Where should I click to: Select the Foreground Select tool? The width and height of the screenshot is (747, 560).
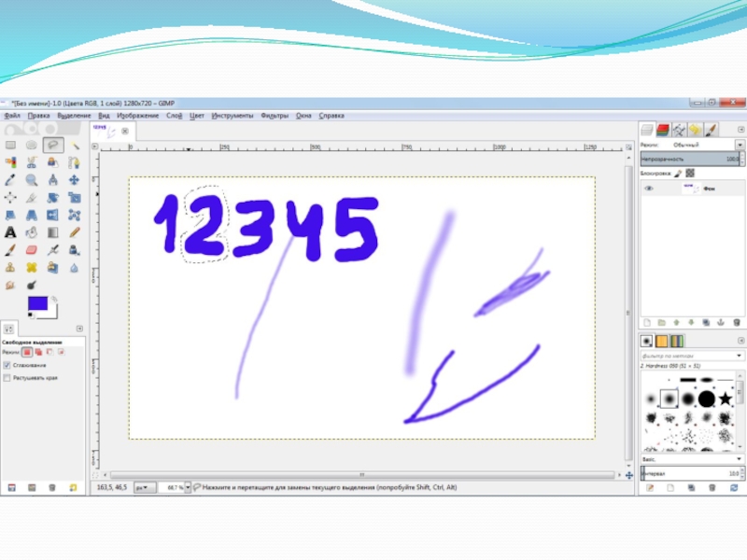point(53,162)
